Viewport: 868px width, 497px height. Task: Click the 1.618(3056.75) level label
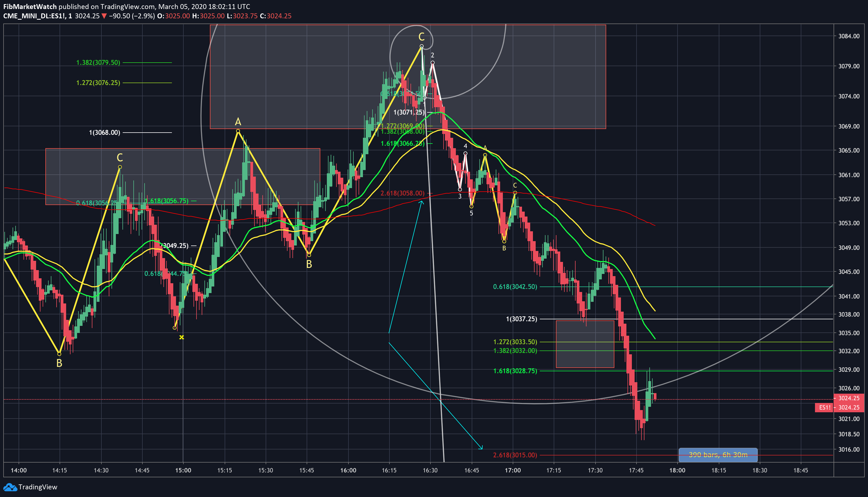tap(166, 201)
